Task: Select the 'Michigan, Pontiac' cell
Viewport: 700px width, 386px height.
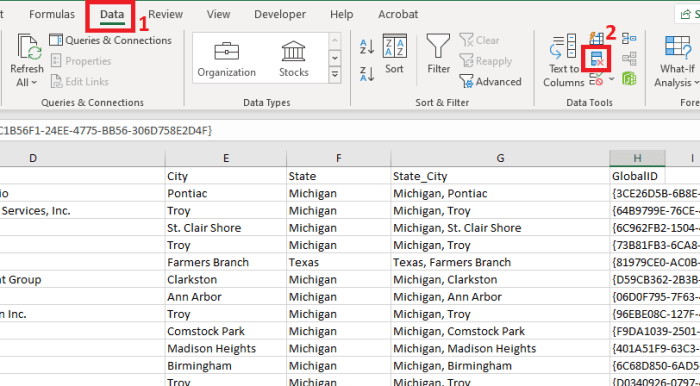Action: (x=500, y=193)
